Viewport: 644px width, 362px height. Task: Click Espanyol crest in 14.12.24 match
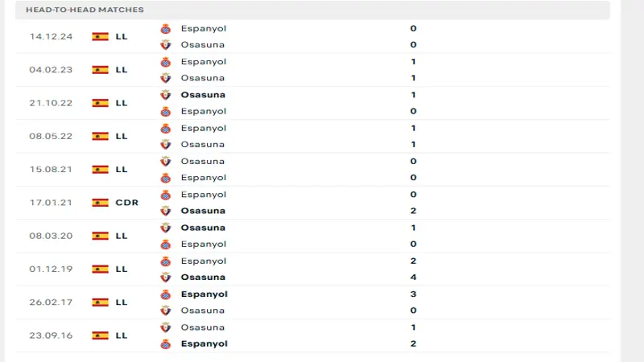tap(166, 28)
